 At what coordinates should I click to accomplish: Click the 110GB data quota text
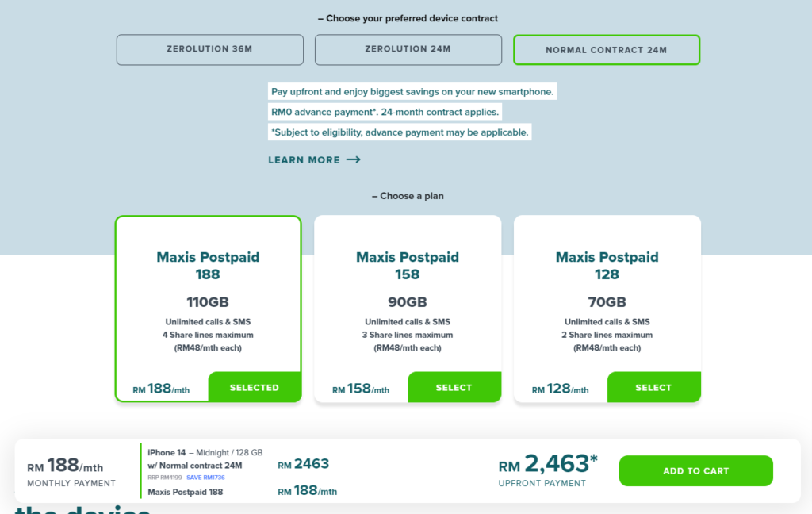[x=208, y=301]
